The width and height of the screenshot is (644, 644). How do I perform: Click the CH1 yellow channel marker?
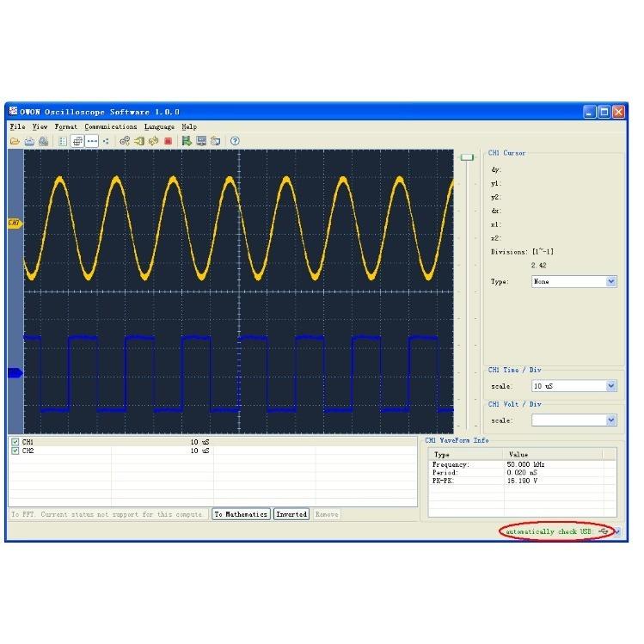click(x=14, y=224)
